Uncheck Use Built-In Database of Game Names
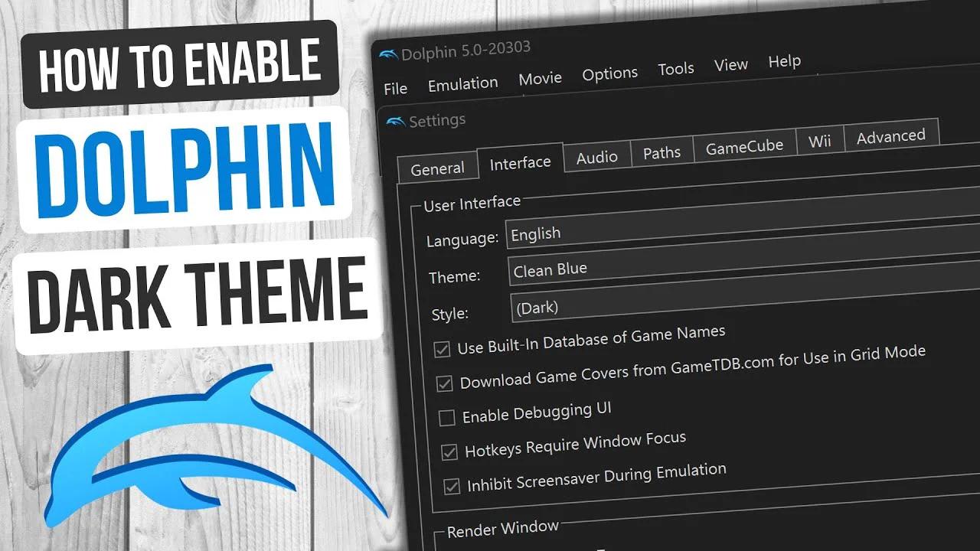 pyautogui.click(x=443, y=348)
